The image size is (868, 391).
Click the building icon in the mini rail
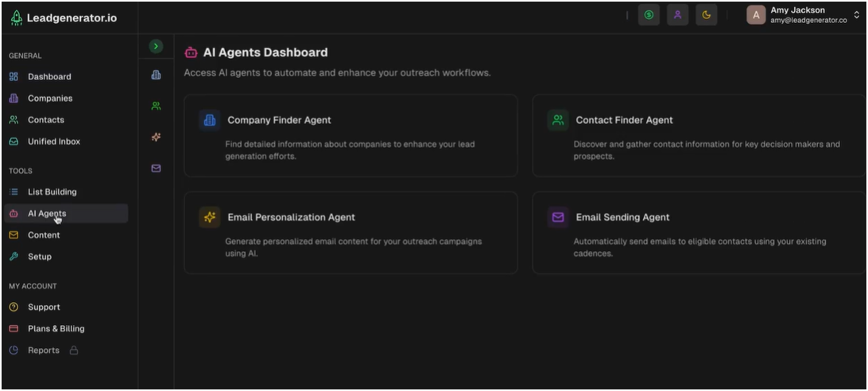click(156, 75)
